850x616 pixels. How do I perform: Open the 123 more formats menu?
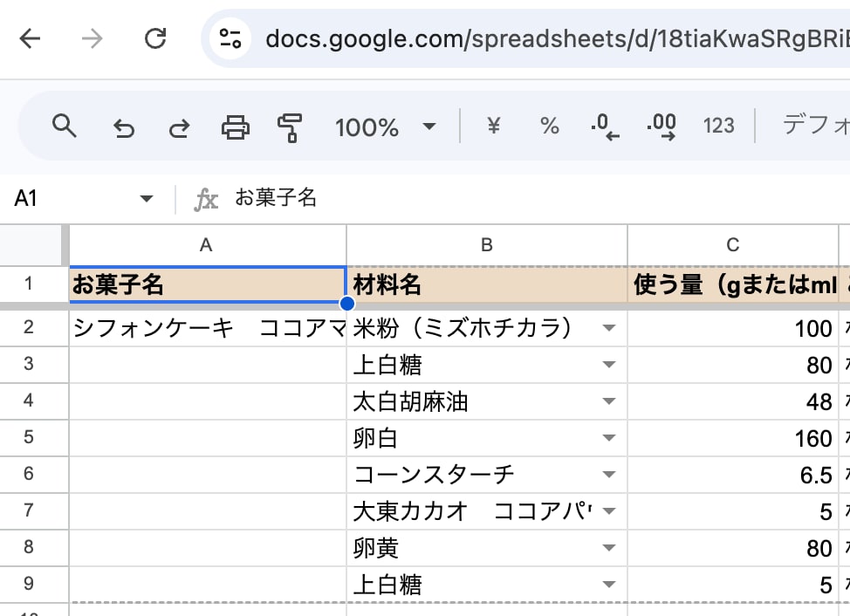(x=719, y=126)
